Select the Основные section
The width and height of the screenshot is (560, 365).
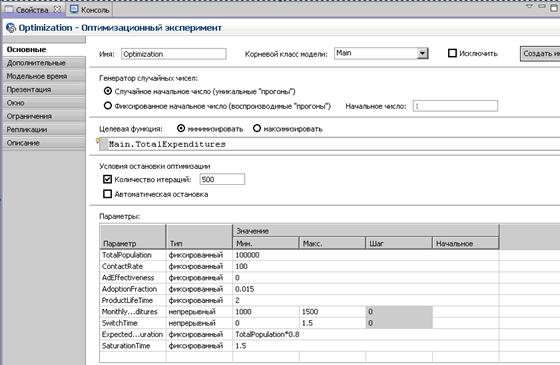pos(44,50)
